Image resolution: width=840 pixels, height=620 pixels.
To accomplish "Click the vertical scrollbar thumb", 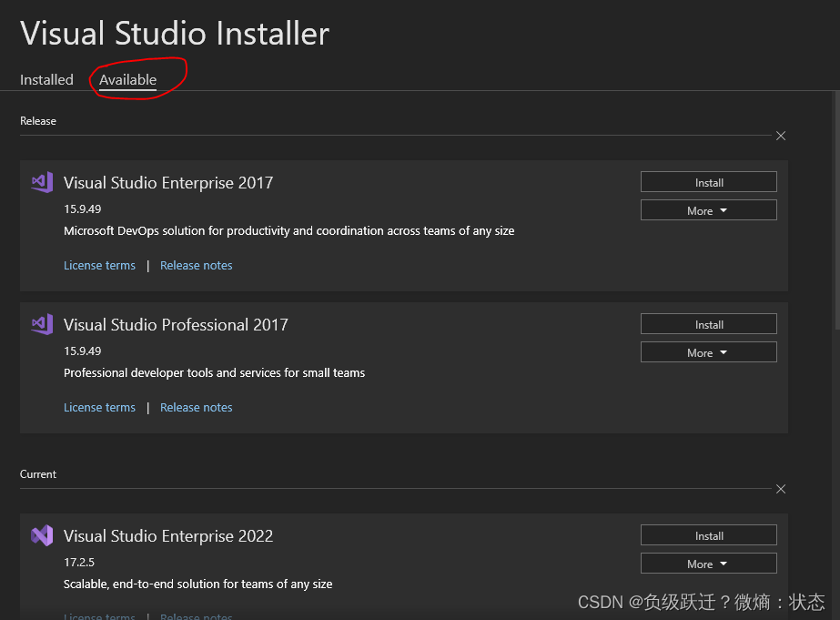I will tap(836, 210).
